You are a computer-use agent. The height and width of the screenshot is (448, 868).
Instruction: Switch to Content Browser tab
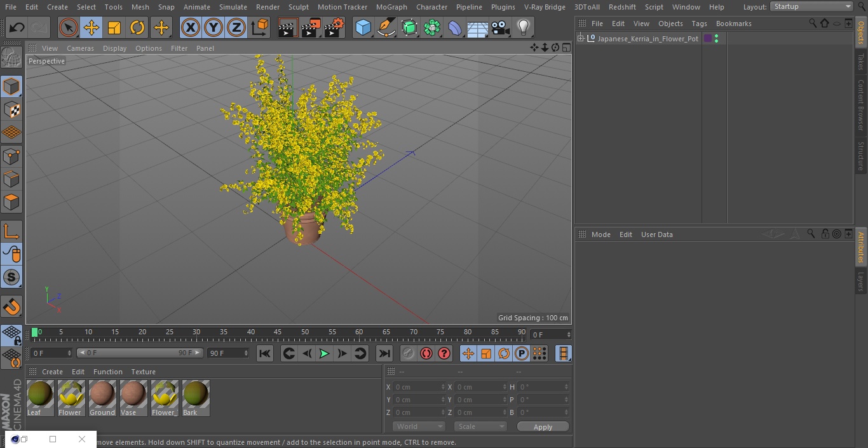click(x=861, y=105)
